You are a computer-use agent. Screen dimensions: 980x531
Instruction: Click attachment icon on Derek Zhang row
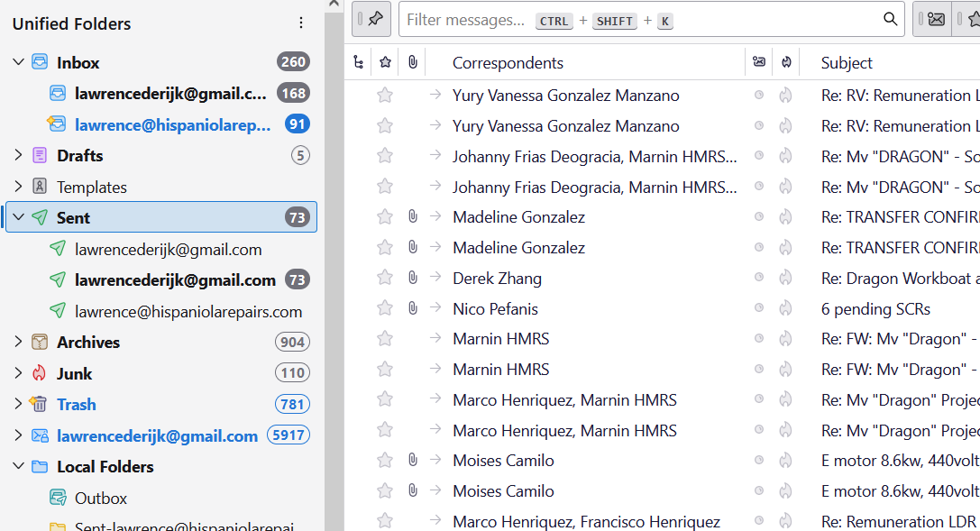pos(413,277)
